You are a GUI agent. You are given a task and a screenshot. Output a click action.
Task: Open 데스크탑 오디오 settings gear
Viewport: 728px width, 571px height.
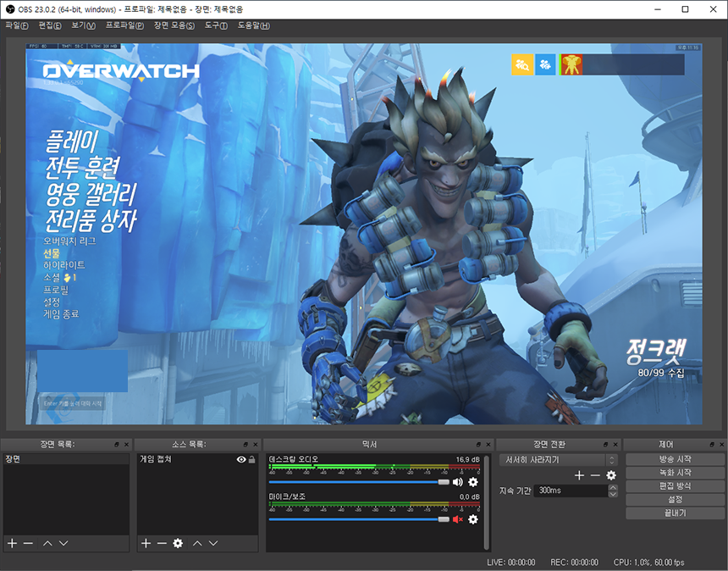tap(473, 482)
